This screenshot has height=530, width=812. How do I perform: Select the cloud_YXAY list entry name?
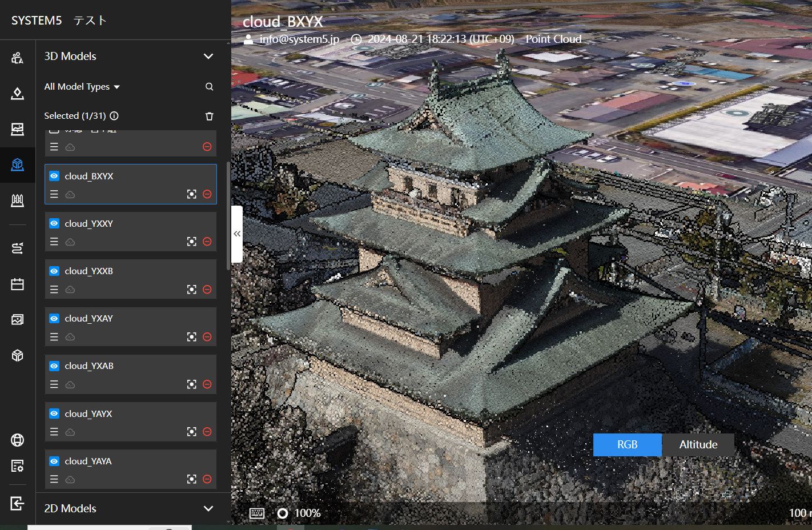pos(89,318)
